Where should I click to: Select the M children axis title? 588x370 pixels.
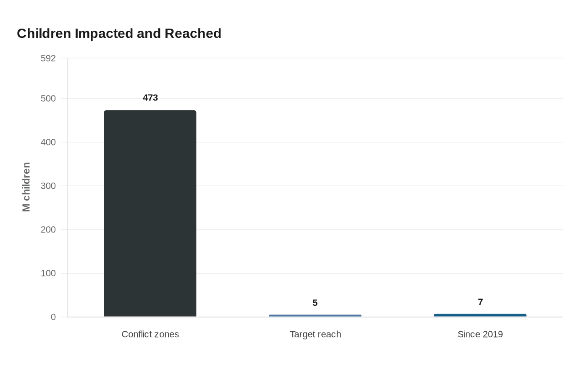[26, 187]
